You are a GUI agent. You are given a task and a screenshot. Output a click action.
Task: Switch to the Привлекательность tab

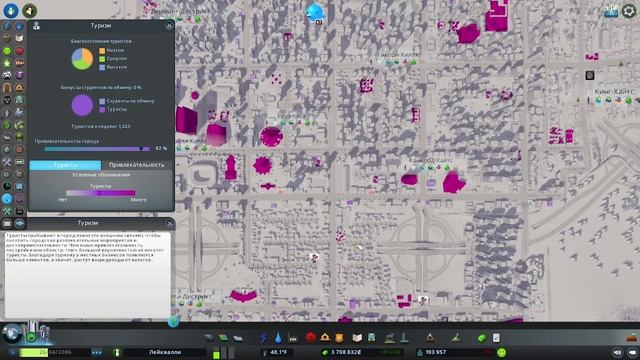click(137, 165)
